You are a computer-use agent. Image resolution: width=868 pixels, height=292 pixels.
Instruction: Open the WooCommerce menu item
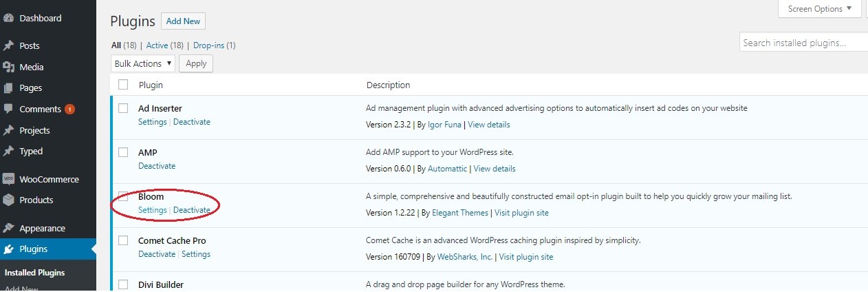tap(49, 179)
